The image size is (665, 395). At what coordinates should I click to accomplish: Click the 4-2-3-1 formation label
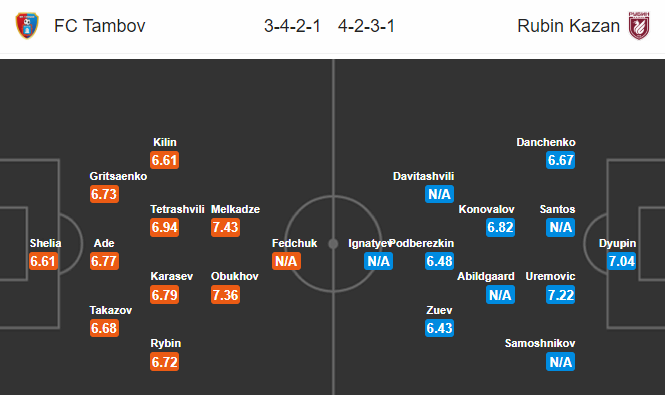[366, 26]
